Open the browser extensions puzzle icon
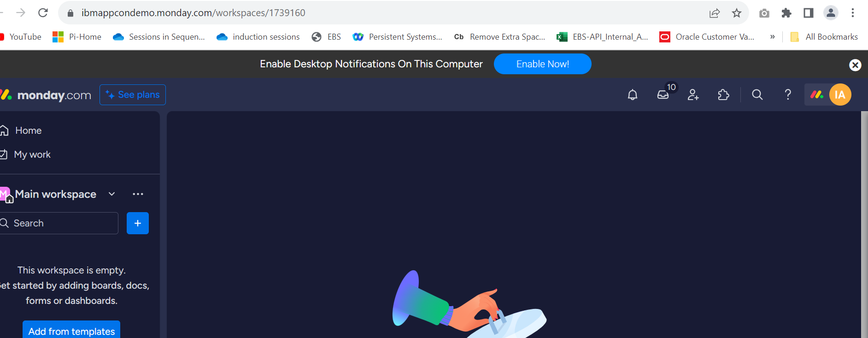This screenshot has height=338, width=868. click(x=786, y=13)
